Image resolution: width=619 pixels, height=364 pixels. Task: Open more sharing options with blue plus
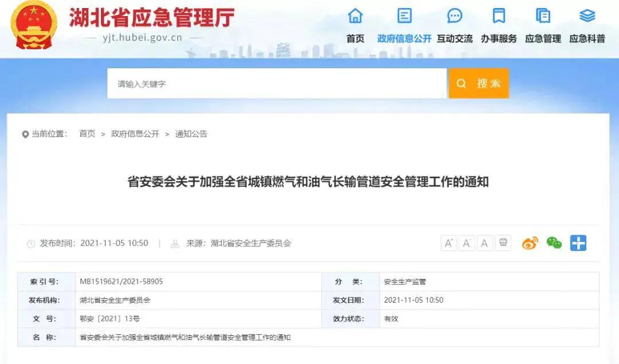coord(578,243)
